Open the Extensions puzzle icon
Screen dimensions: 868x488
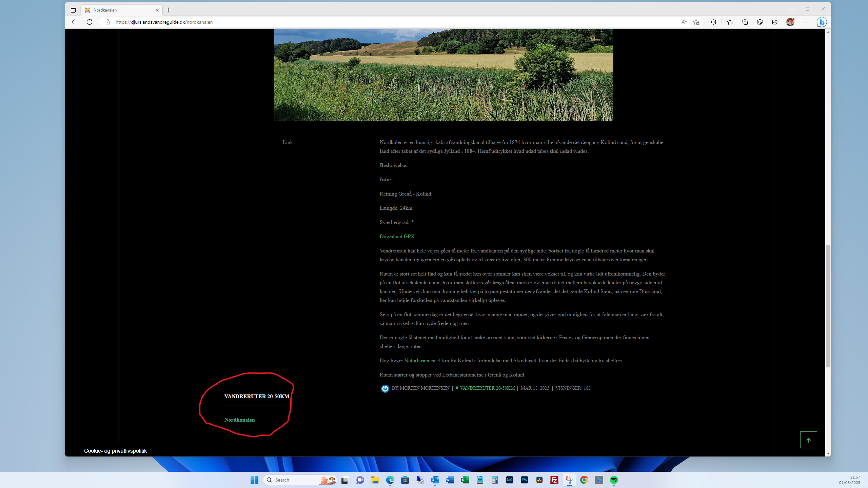[713, 22]
